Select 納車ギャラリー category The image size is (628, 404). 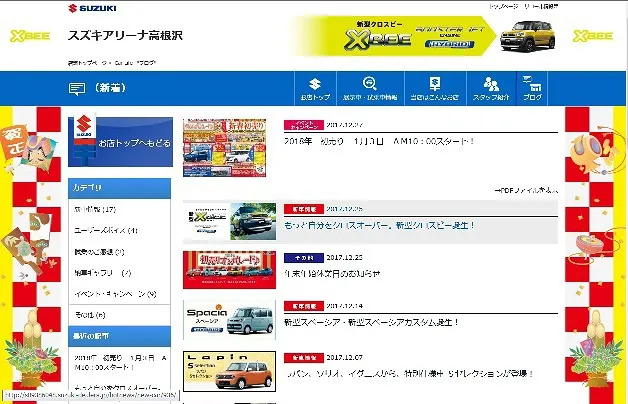pos(103,273)
